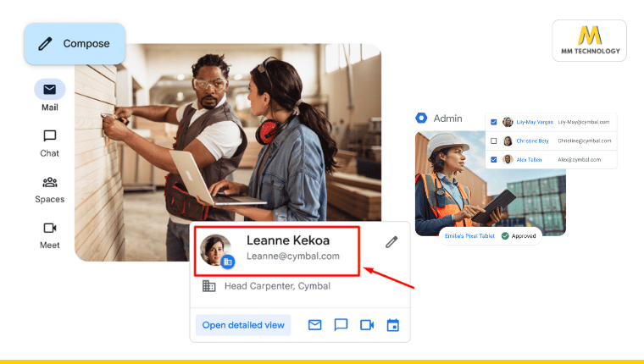The width and height of the screenshot is (644, 364).
Task: Click Christine Bety avatar
Action: pos(508,141)
